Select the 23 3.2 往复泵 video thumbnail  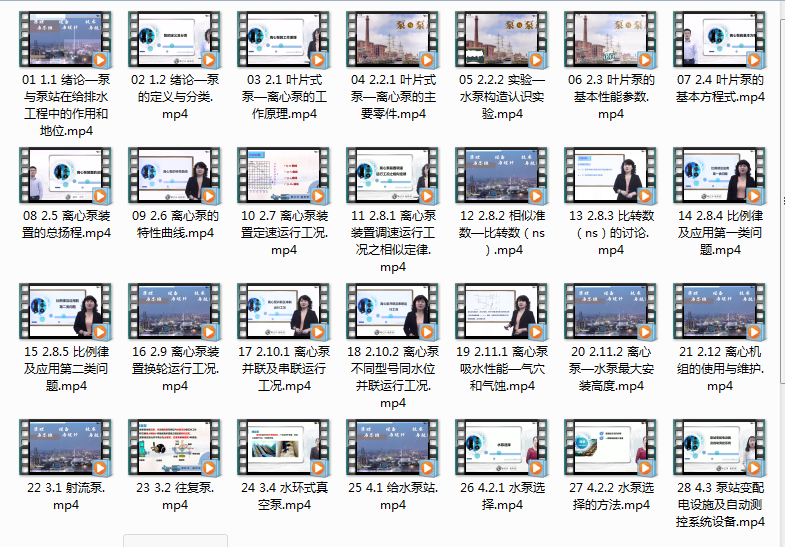(175, 448)
